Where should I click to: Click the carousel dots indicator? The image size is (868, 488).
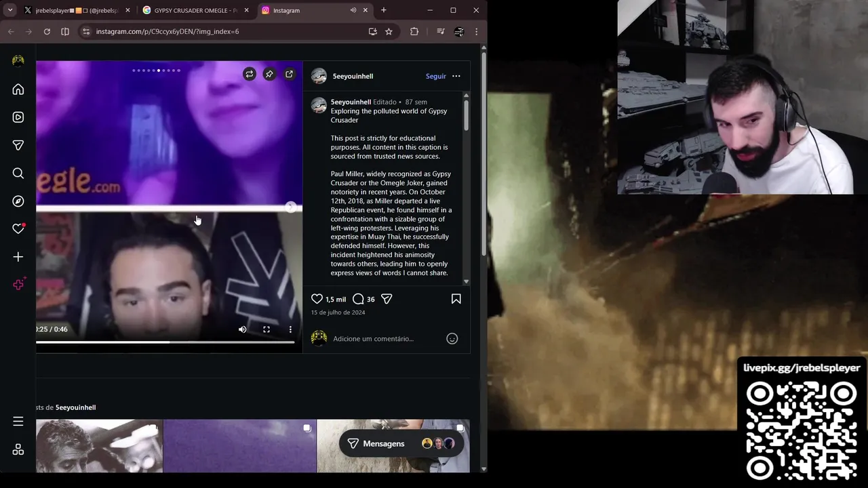tap(157, 70)
